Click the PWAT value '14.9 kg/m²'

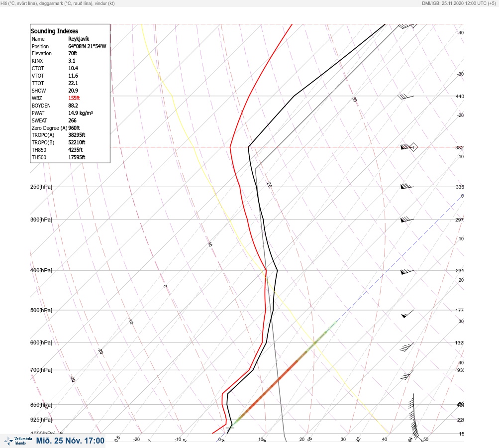(81, 113)
